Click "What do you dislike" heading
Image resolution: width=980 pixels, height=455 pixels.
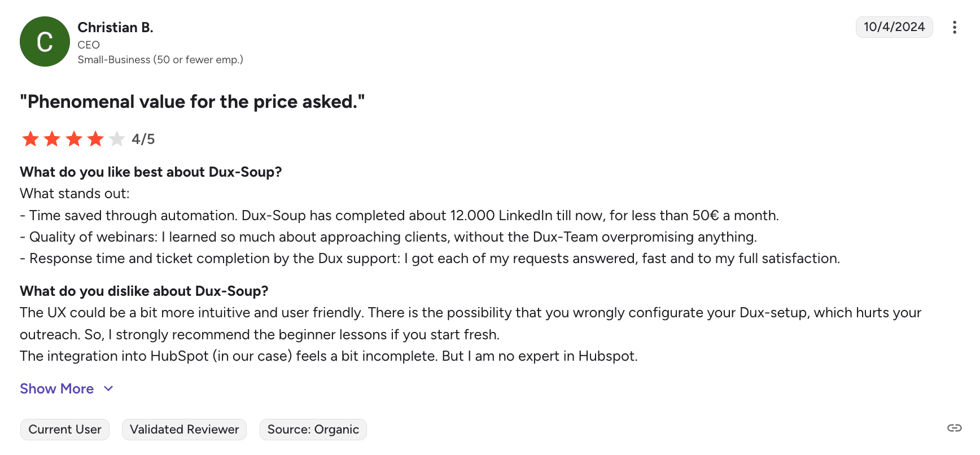144,291
